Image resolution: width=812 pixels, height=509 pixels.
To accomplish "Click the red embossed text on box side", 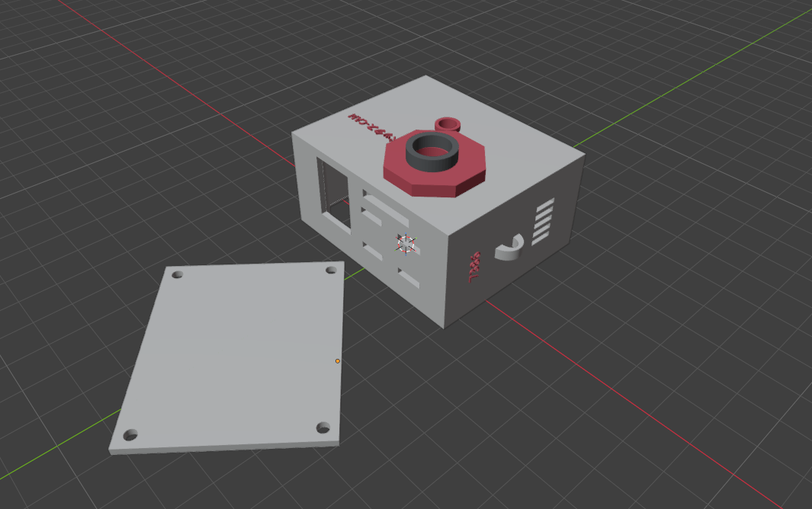I will pyautogui.click(x=475, y=267).
